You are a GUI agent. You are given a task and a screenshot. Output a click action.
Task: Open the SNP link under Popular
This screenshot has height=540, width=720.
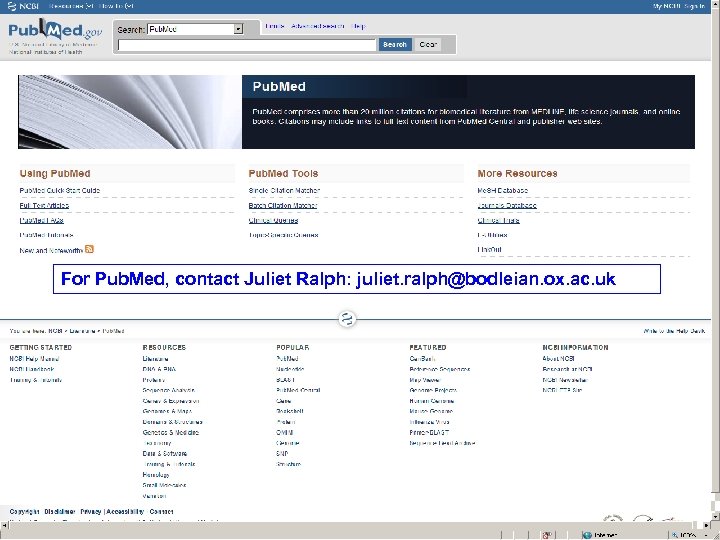click(282, 454)
